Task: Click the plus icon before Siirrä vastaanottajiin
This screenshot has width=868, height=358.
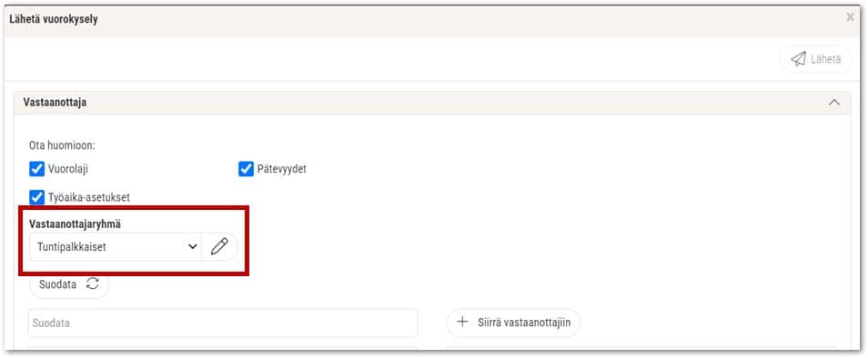Action: tap(462, 322)
